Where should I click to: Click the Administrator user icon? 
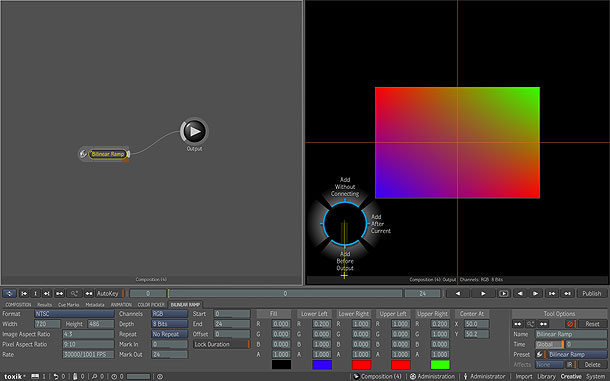click(x=466, y=376)
